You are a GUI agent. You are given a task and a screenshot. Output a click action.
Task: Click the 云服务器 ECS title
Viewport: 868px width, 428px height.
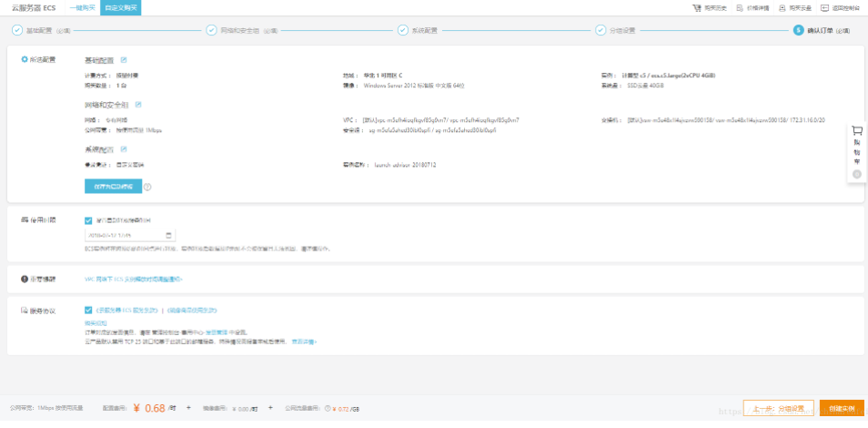click(34, 8)
